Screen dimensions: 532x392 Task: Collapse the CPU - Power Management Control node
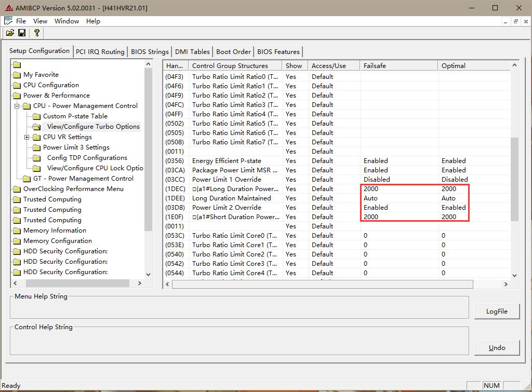pos(17,106)
